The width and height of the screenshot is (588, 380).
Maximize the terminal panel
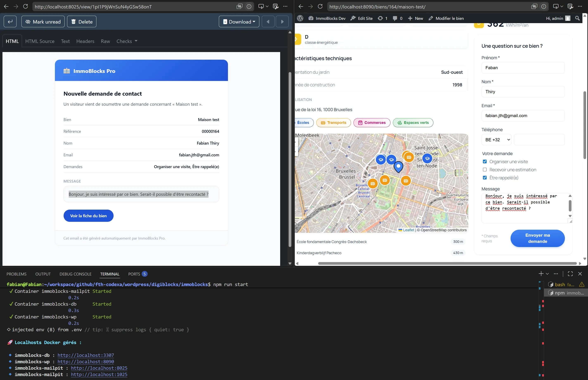click(570, 274)
